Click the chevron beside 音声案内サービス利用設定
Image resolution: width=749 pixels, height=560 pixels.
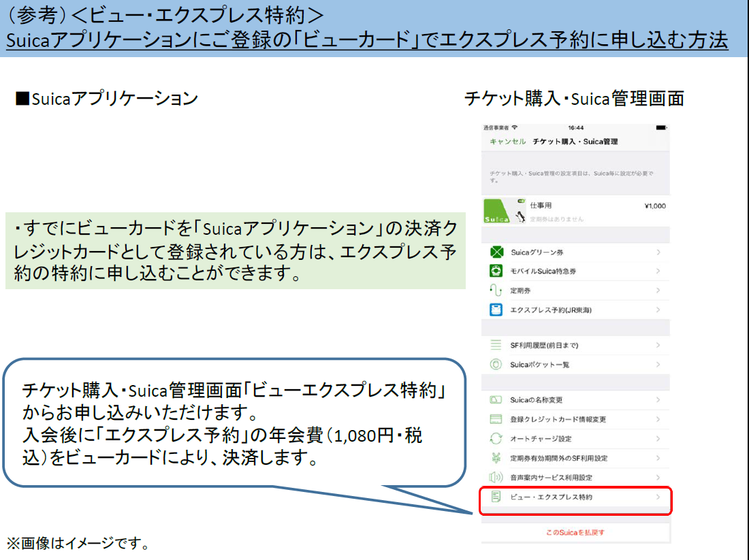[x=658, y=478]
